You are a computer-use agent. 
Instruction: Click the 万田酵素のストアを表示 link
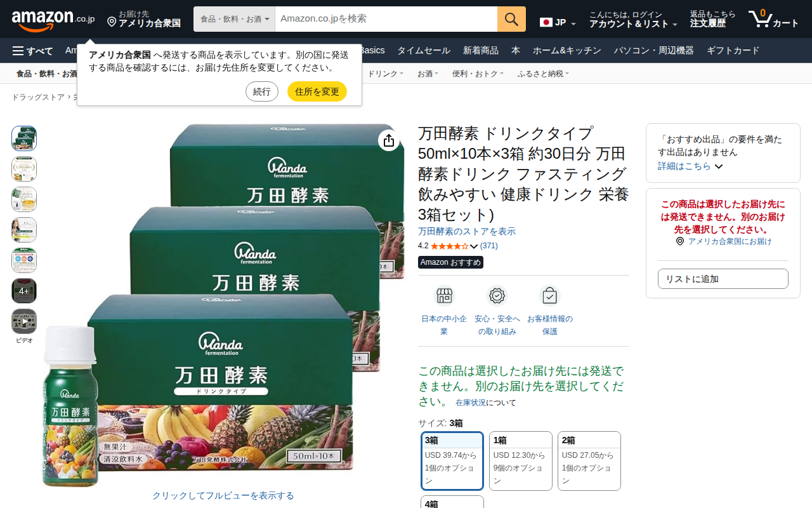(467, 231)
